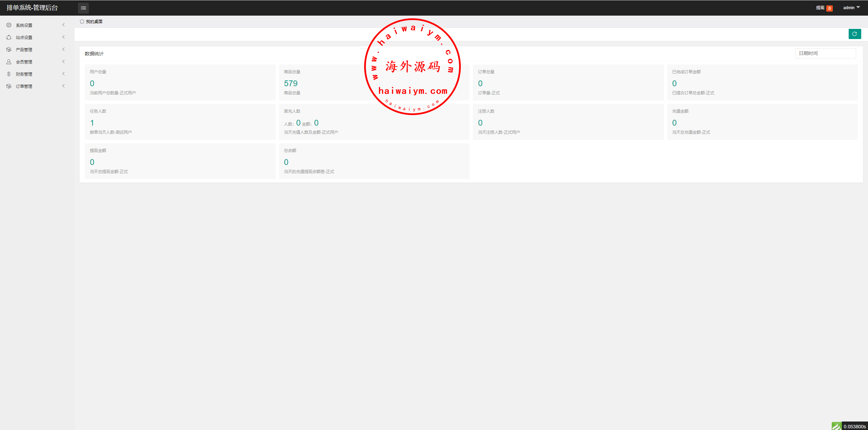
Task: Click the System Settings gear icon
Action: click(x=9, y=25)
